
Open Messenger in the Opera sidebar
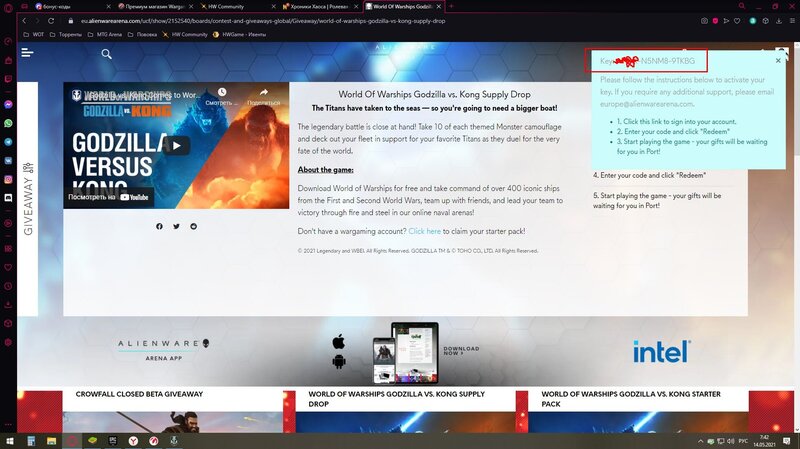(8, 105)
